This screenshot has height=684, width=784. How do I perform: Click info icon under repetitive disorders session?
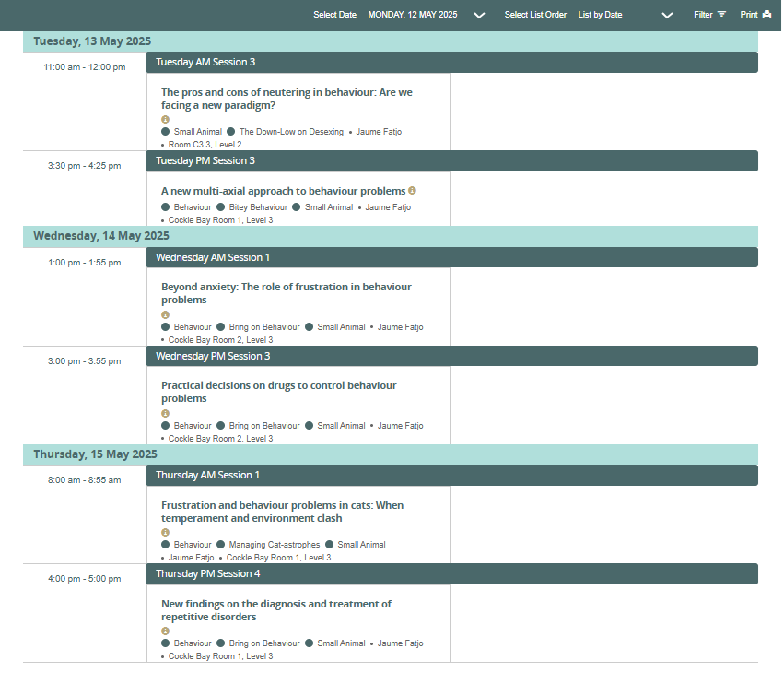(166, 631)
